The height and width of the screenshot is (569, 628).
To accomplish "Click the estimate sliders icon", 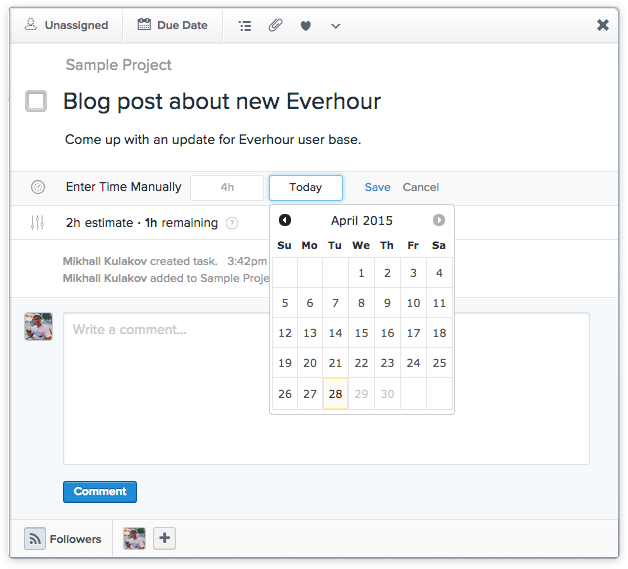I will pyautogui.click(x=38, y=223).
